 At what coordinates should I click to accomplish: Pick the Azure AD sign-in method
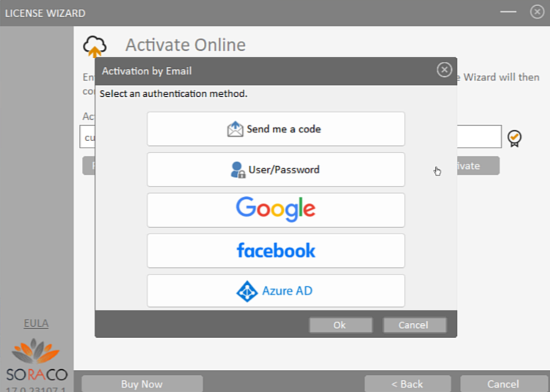(x=275, y=290)
